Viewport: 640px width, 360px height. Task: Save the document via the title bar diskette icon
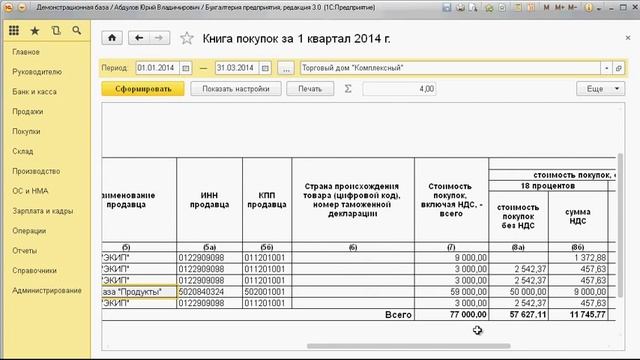point(447,7)
